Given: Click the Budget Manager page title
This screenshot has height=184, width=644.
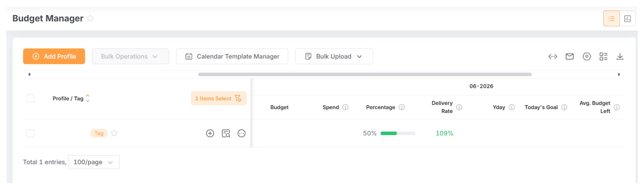Looking at the screenshot, I should (x=48, y=18).
